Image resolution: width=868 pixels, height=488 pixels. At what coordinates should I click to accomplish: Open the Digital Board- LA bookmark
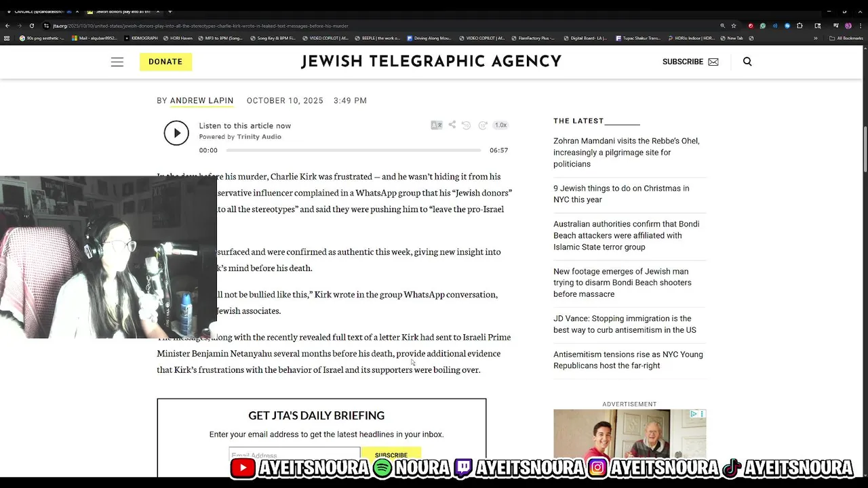586,38
